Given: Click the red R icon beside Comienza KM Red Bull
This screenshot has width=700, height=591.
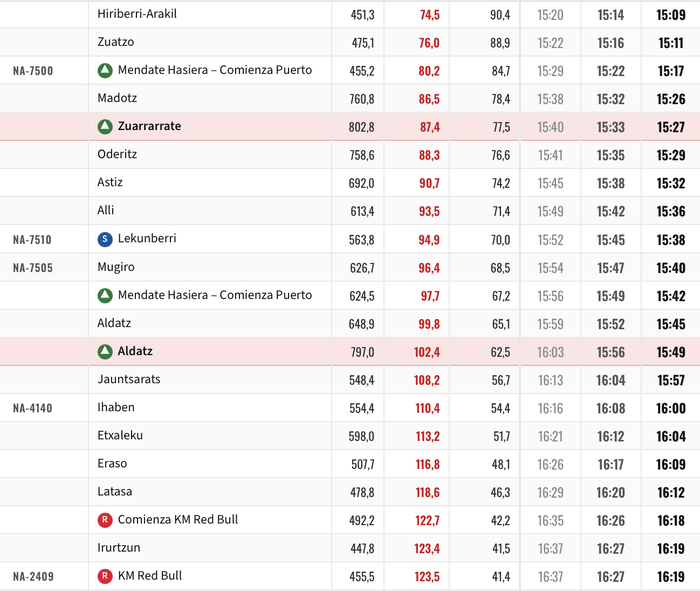Looking at the screenshot, I should (105, 520).
